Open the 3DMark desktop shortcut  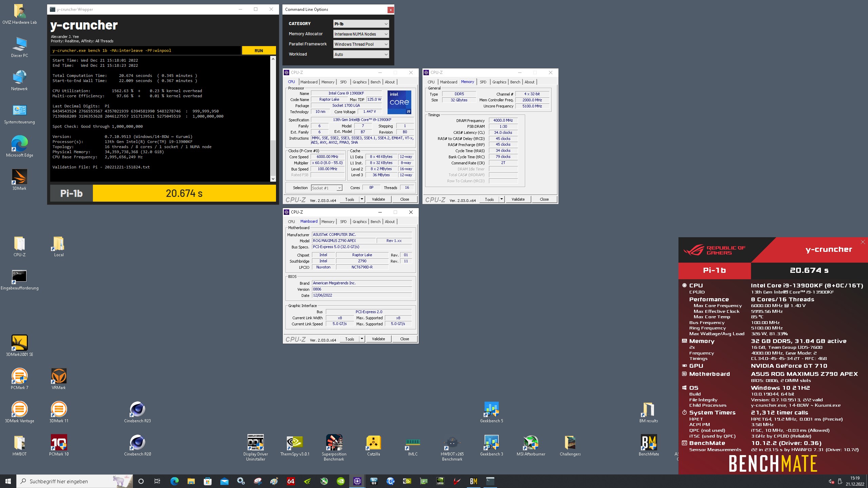pos(19,180)
